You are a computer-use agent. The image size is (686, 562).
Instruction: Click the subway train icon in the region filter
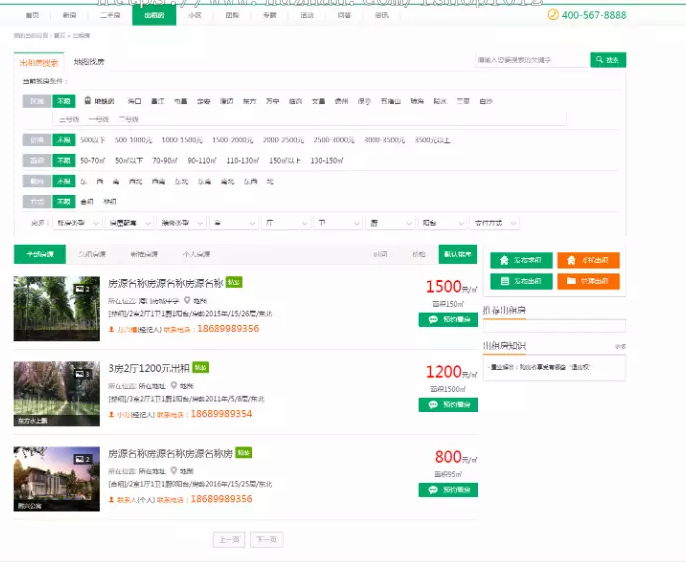tap(88, 101)
